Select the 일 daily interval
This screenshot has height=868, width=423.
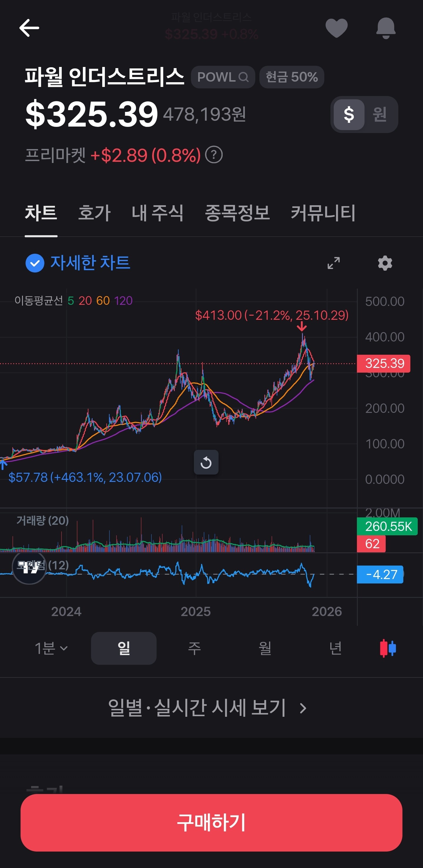[x=124, y=648]
